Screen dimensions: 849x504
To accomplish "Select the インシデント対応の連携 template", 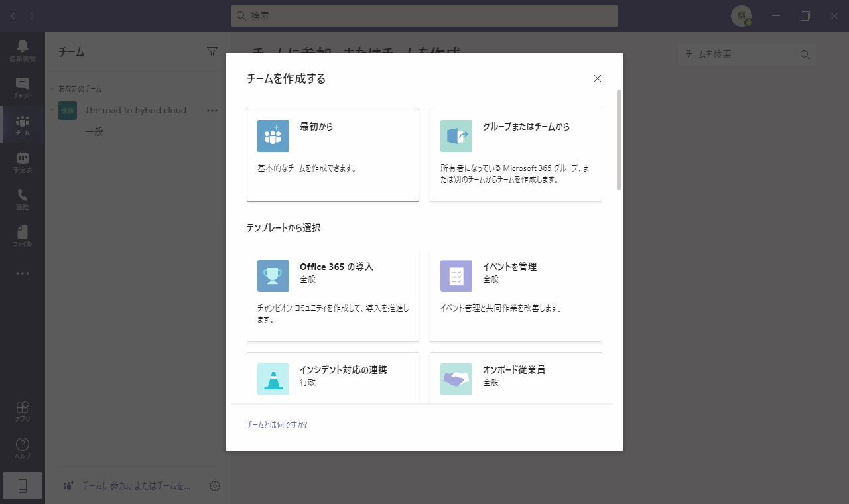I will click(x=333, y=378).
